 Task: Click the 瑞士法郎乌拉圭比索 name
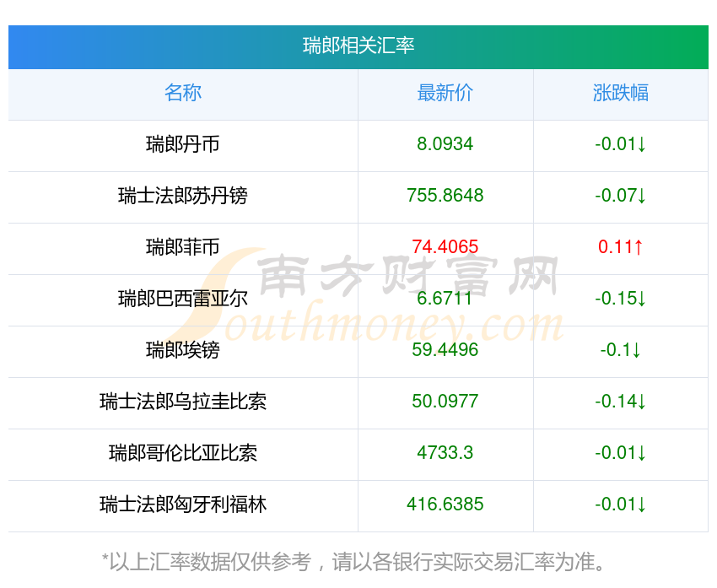[183, 402]
